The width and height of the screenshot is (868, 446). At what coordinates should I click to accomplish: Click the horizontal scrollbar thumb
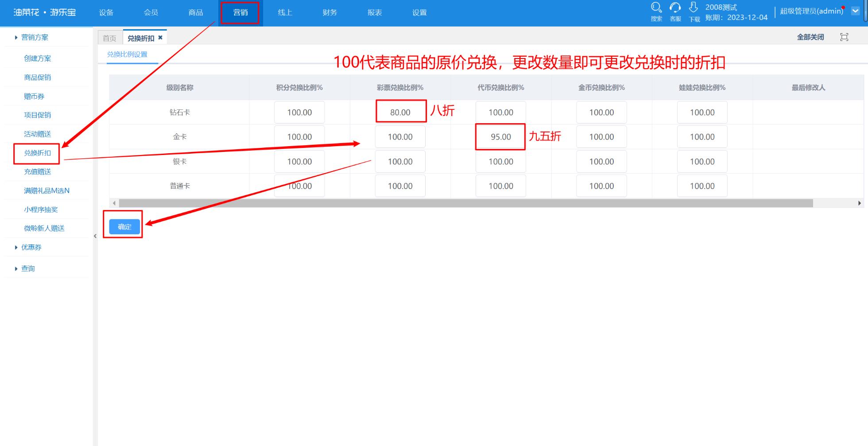[x=466, y=203]
